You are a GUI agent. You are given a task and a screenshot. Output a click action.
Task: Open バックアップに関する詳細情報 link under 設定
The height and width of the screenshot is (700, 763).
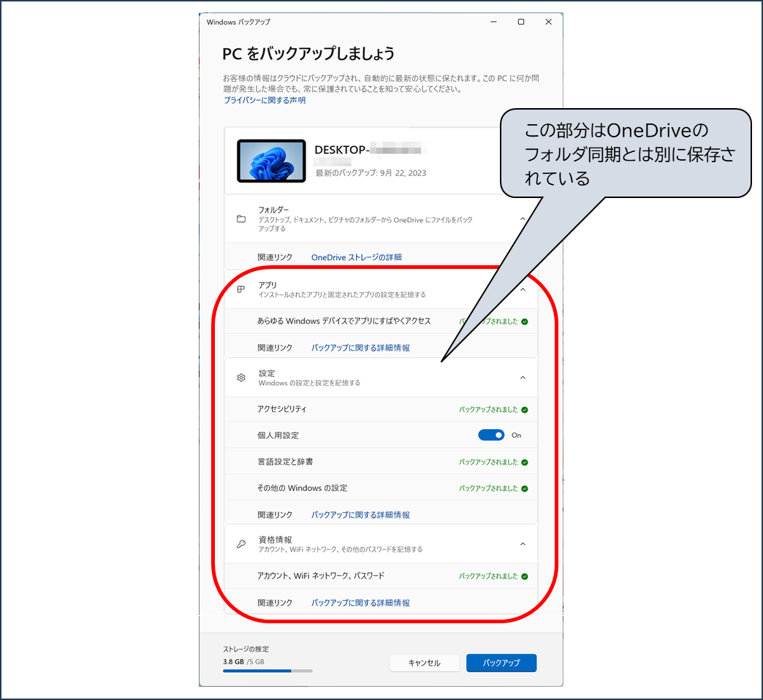click(x=360, y=514)
